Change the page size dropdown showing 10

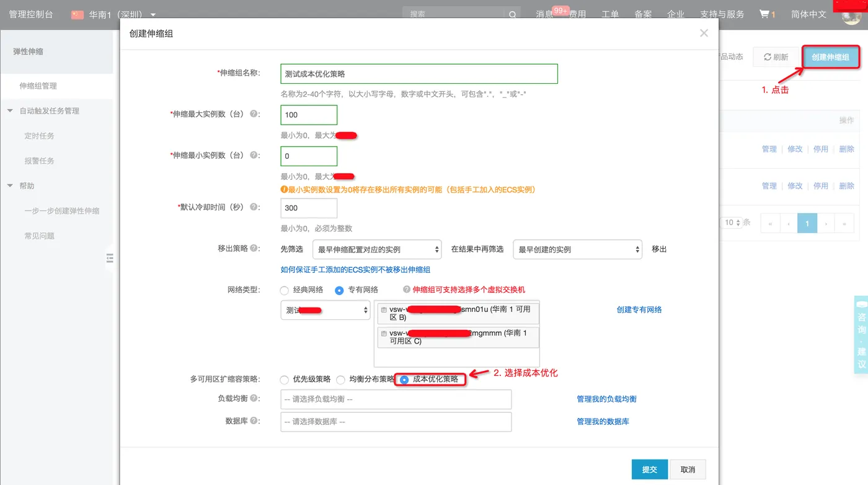pos(732,223)
